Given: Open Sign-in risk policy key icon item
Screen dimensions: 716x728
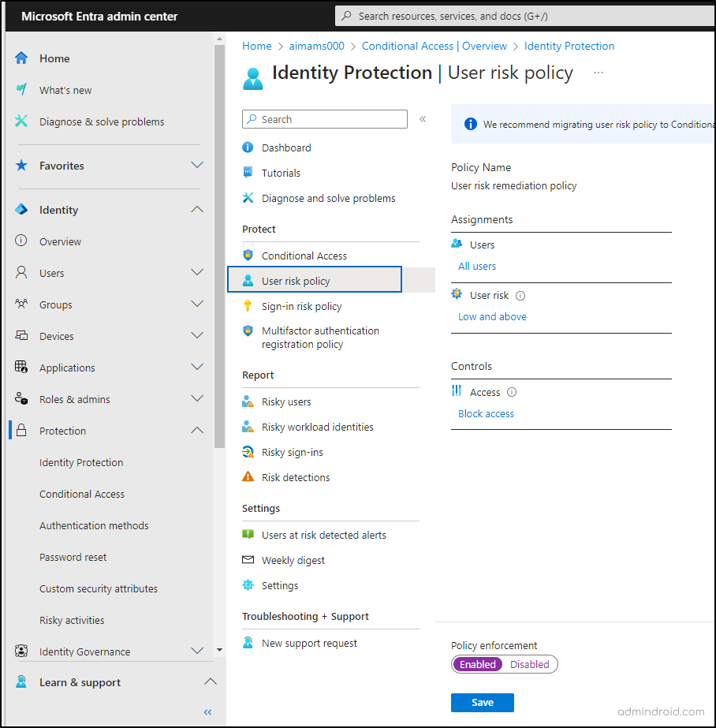Looking at the screenshot, I should tap(248, 306).
